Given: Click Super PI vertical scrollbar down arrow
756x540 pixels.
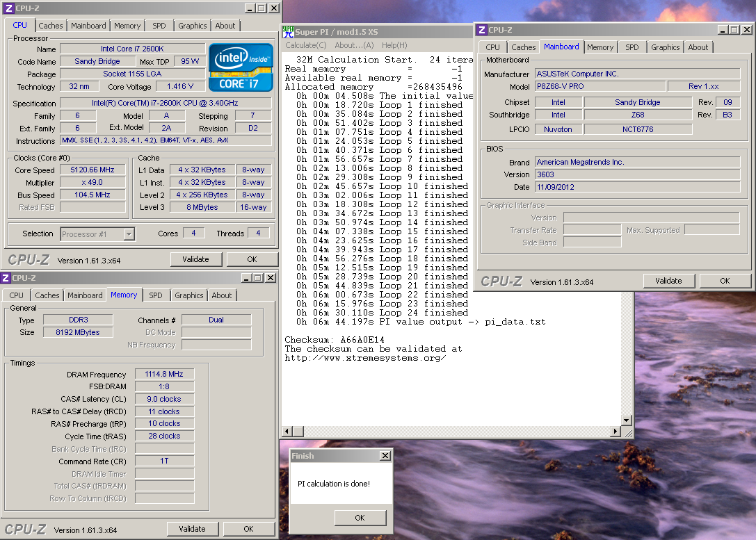Looking at the screenshot, I should [627, 420].
